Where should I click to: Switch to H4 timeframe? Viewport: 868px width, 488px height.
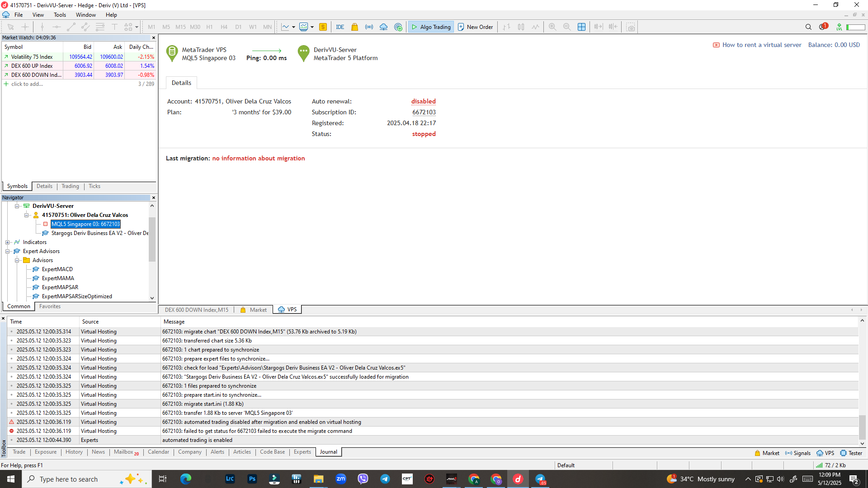(224, 27)
